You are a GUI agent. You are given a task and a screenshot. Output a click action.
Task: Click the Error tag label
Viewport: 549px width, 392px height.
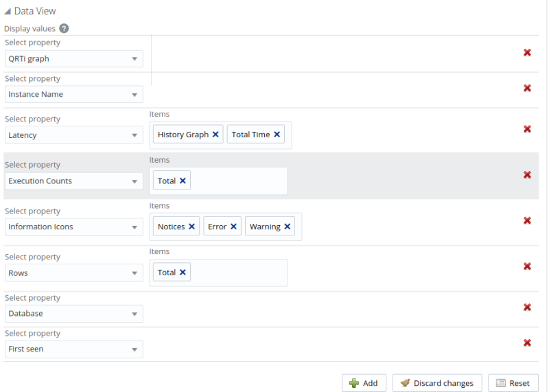[x=217, y=227]
